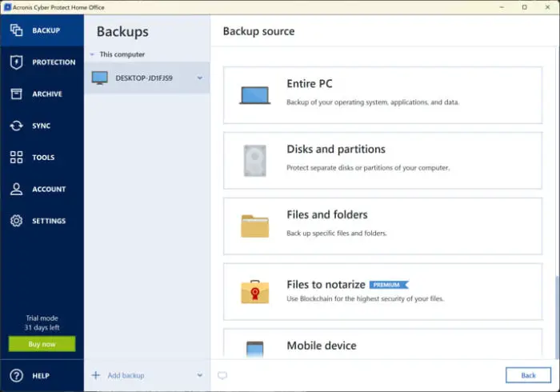Click the plus icon beside Add backup

pos(96,375)
